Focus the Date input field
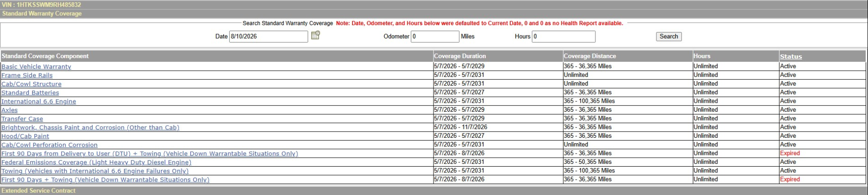This screenshot has width=868, height=195. [268, 36]
